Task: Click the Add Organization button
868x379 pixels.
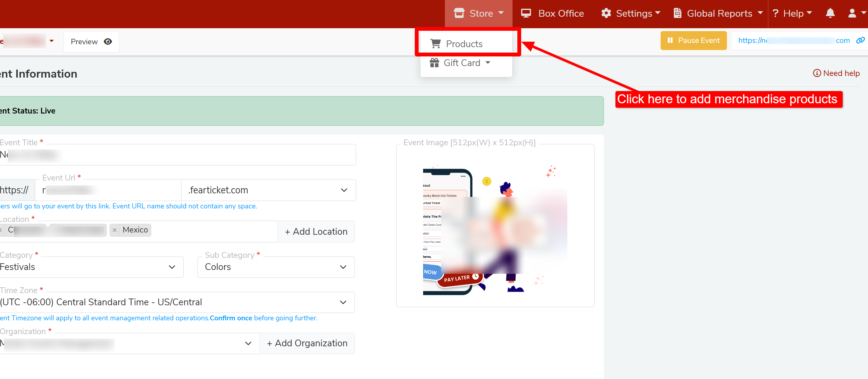Action: click(307, 343)
